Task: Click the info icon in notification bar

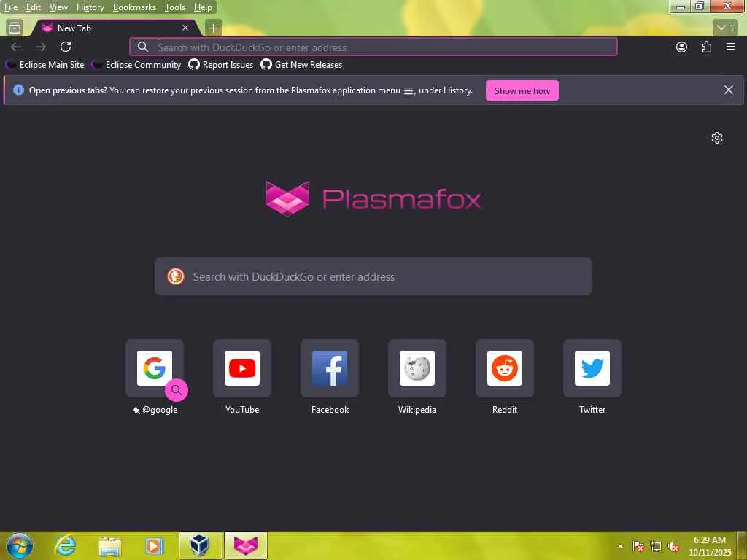Action: (18, 90)
